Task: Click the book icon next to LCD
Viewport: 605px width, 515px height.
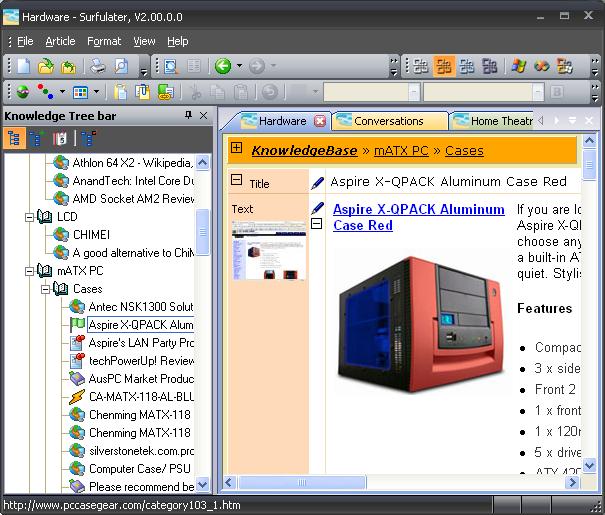Action: pyautogui.click(x=45, y=217)
